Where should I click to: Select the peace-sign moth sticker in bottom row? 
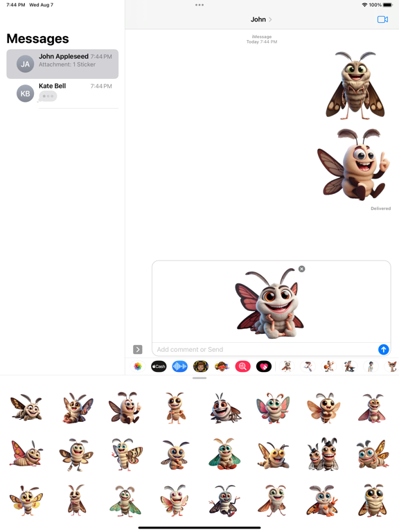click(x=321, y=500)
